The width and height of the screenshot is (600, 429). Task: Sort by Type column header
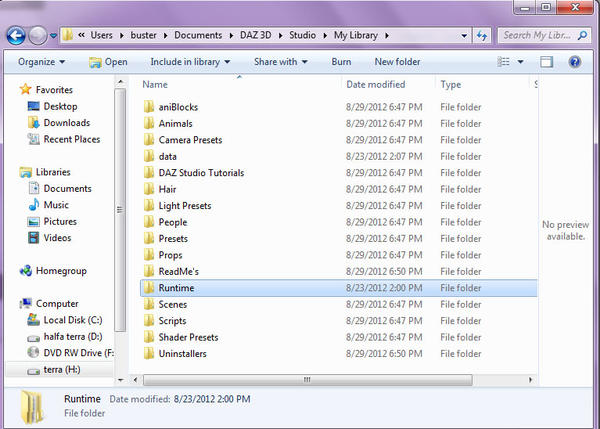click(x=450, y=84)
